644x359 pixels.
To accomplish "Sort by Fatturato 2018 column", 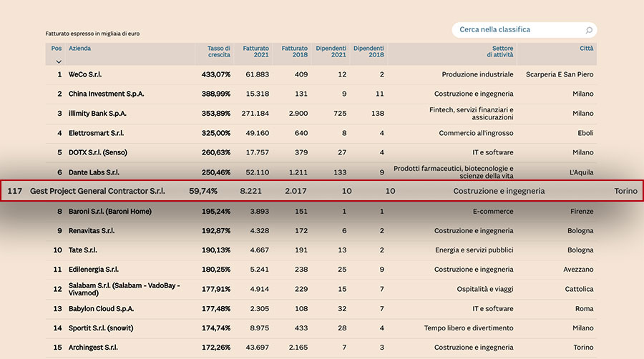I will tap(295, 51).
